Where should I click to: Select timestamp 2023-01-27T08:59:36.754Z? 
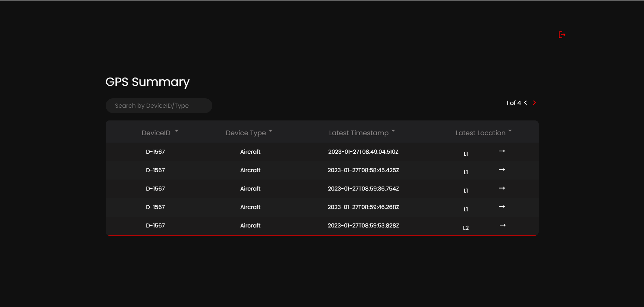coord(363,189)
